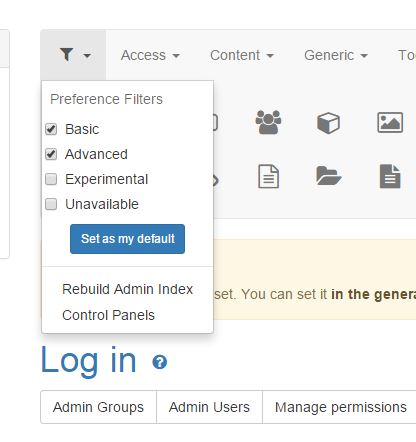The image size is (416, 442).
Task: Click the Set as my default button
Action: tap(127, 239)
